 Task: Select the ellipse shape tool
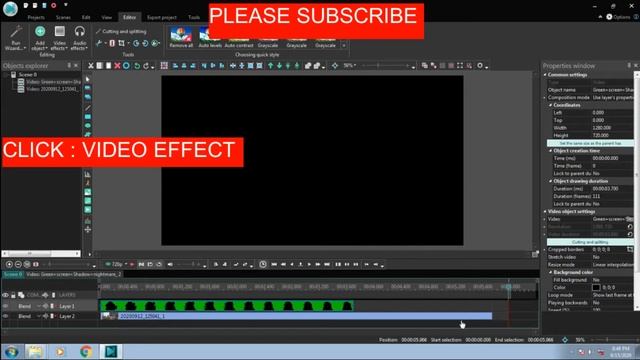pyautogui.click(x=87, y=126)
